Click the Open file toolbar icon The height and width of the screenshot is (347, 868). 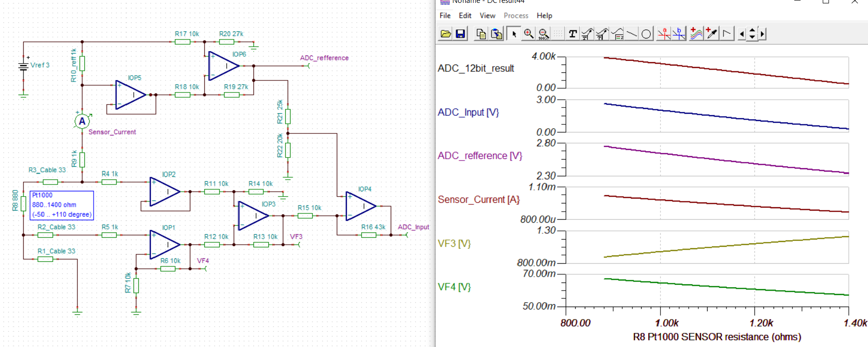click(x=446, y=34)
